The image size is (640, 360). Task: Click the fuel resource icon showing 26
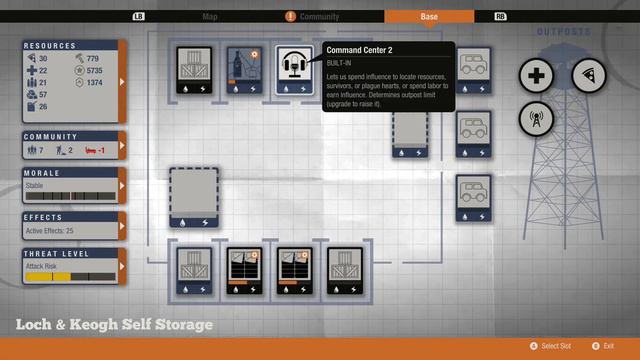click(x=32, y=107)
